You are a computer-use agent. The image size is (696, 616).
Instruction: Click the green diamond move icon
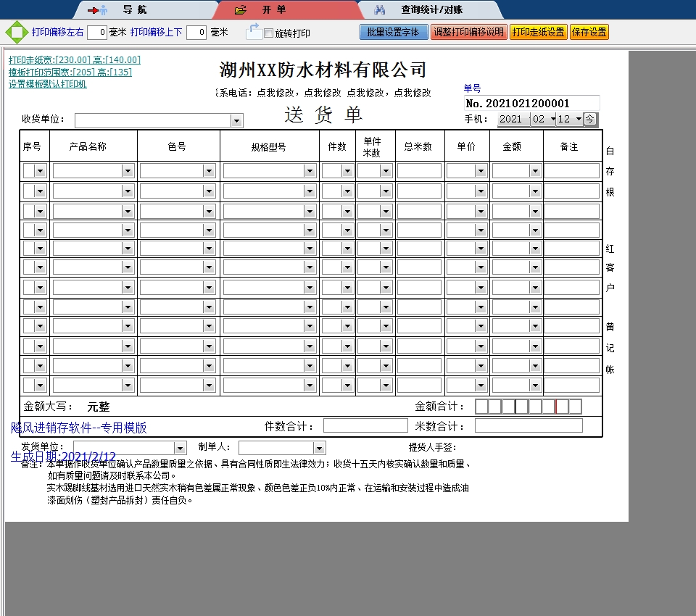[16, 33]
